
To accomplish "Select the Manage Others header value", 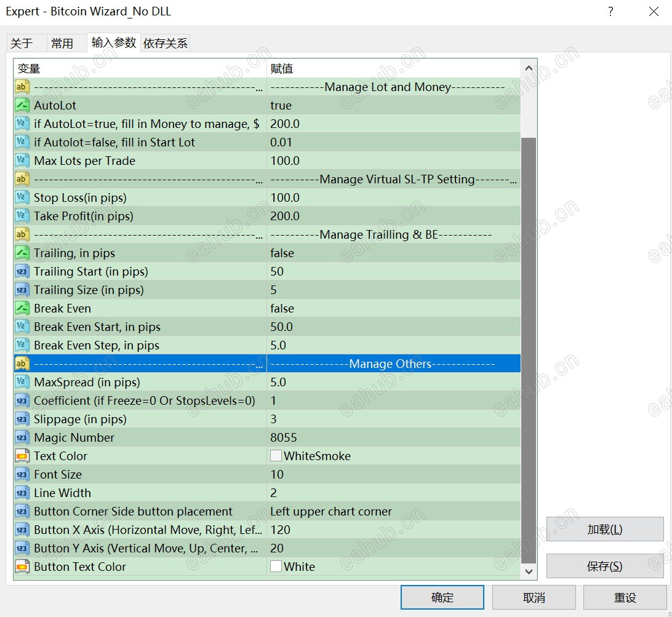I will pos(394,364).
